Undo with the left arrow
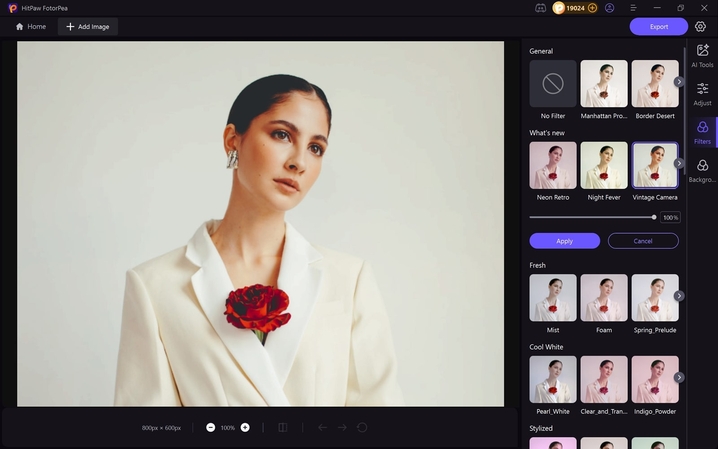 click(322, 427)
